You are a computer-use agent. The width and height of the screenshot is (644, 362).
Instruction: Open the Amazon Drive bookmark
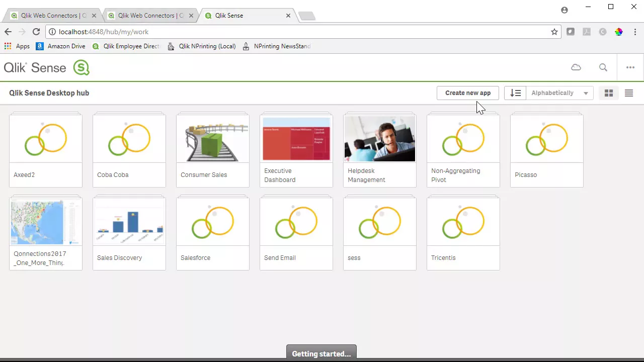[60, 46]
